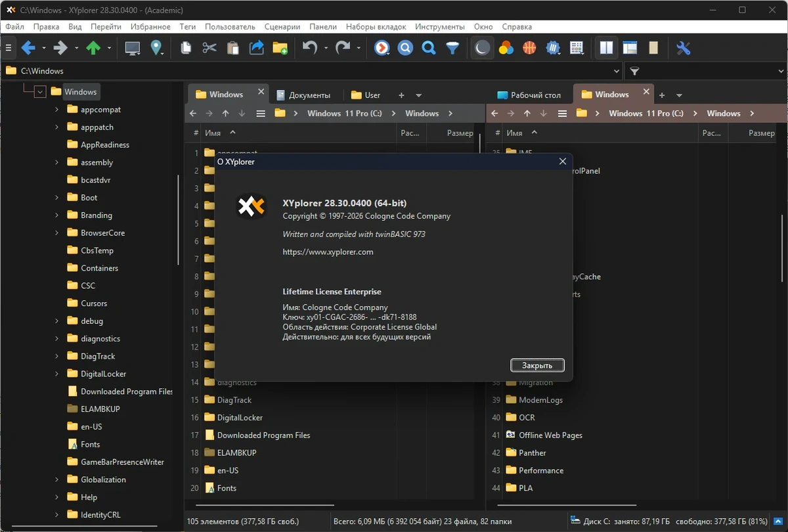This screenshot has height=532, width=788.
Task: Click the visual filter funnel icon
Action: tap(452, 48)
